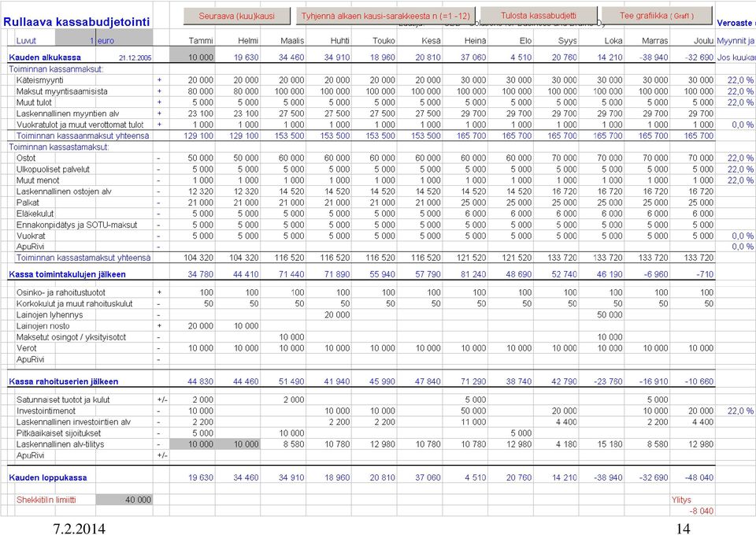Select the Rullaava kassabudjetointi title
The image size is (756, 535).
(x=76, y=22)
